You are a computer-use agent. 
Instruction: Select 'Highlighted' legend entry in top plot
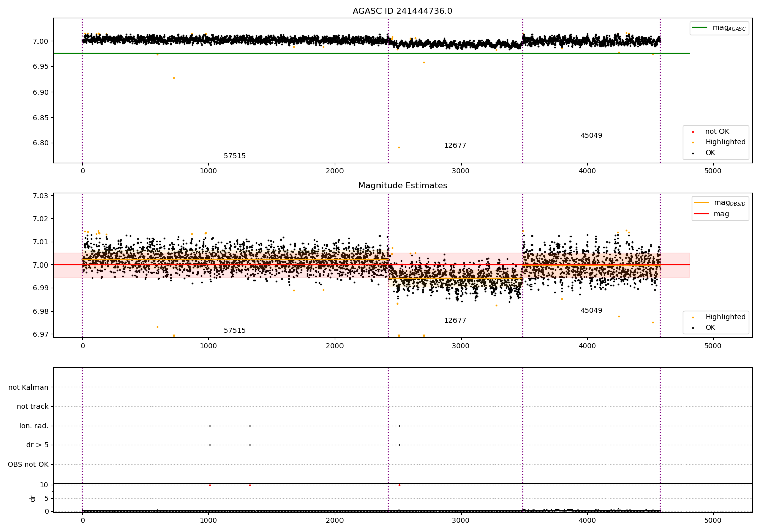point(725,142)
